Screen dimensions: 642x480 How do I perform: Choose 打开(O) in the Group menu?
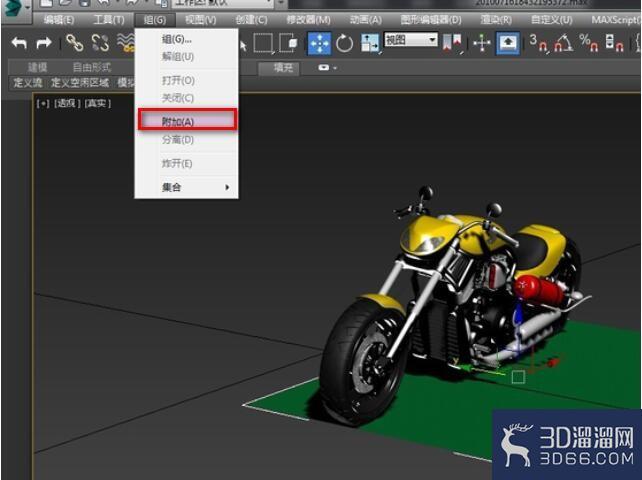186,80
